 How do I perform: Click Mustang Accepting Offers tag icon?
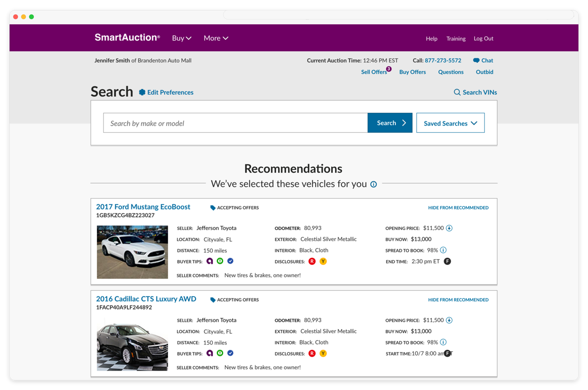tap(213, 208)
